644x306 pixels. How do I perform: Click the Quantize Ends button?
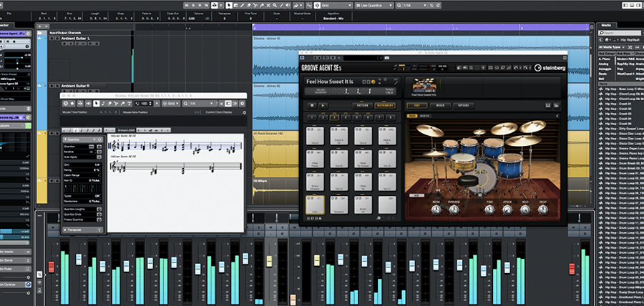[99, 214]
